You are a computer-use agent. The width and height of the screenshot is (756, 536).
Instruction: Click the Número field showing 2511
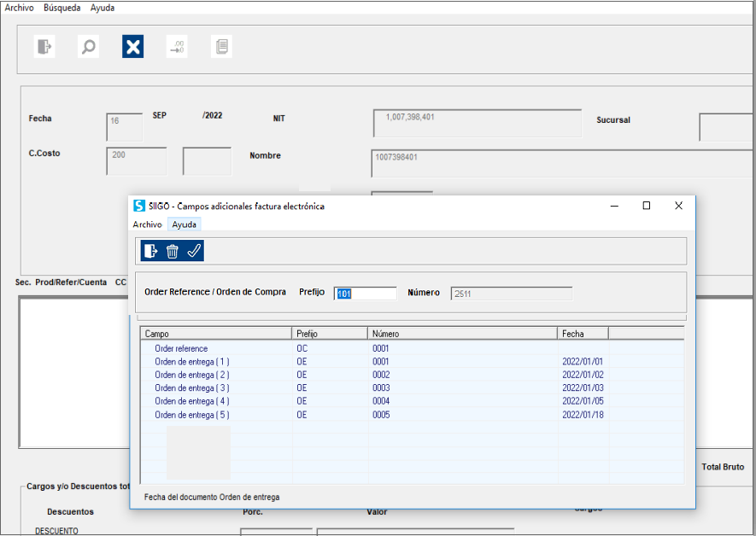(x=511, y=294)
